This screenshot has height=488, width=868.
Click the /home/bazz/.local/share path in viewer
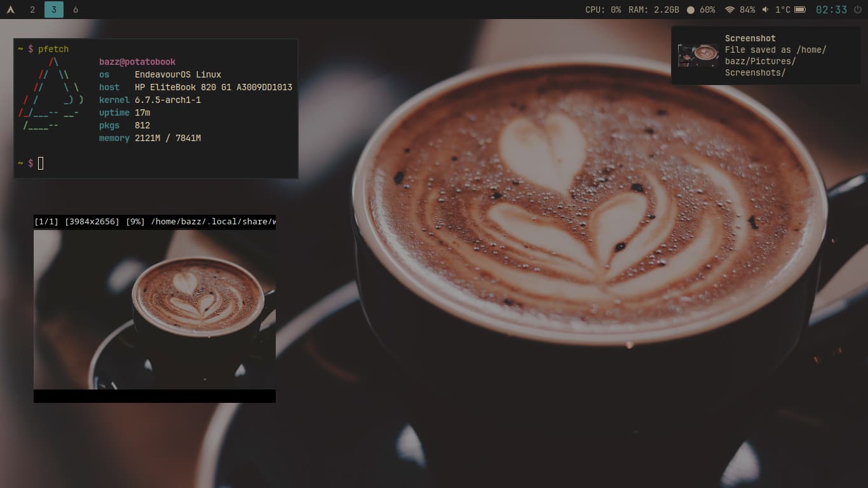point(213,222)
